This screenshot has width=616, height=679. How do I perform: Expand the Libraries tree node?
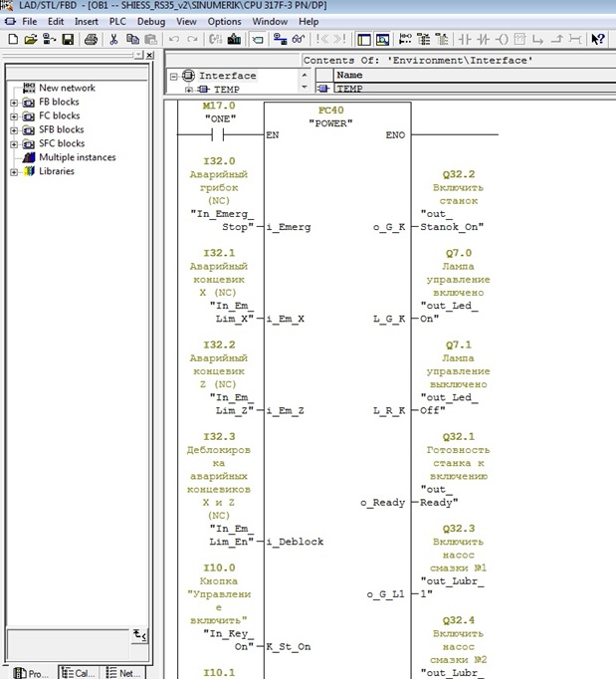14,171
